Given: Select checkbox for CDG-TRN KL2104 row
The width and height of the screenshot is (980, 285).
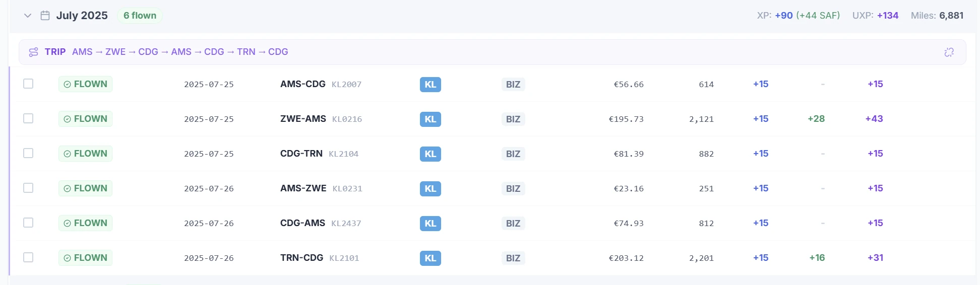Looking at the screenshot, I should [28, 153].
